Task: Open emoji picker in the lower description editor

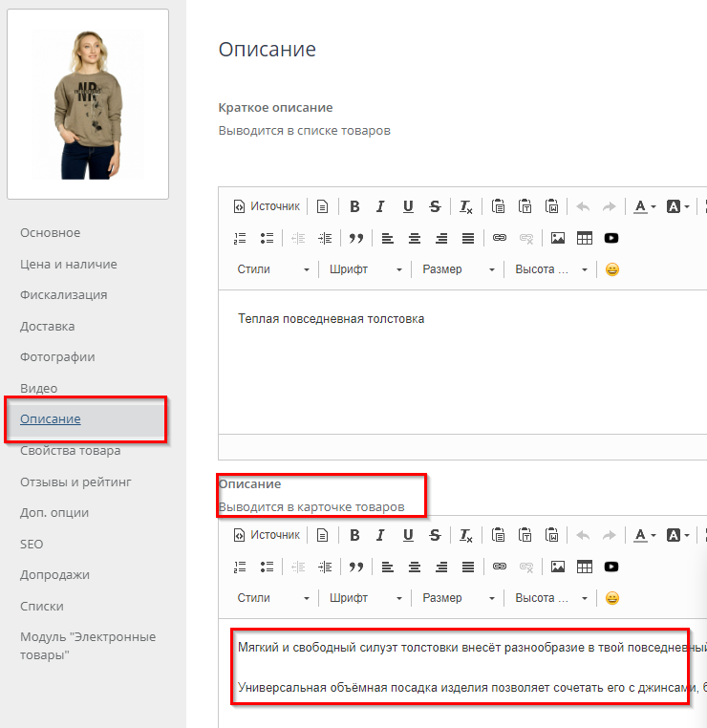Action: tap(612, 598)
